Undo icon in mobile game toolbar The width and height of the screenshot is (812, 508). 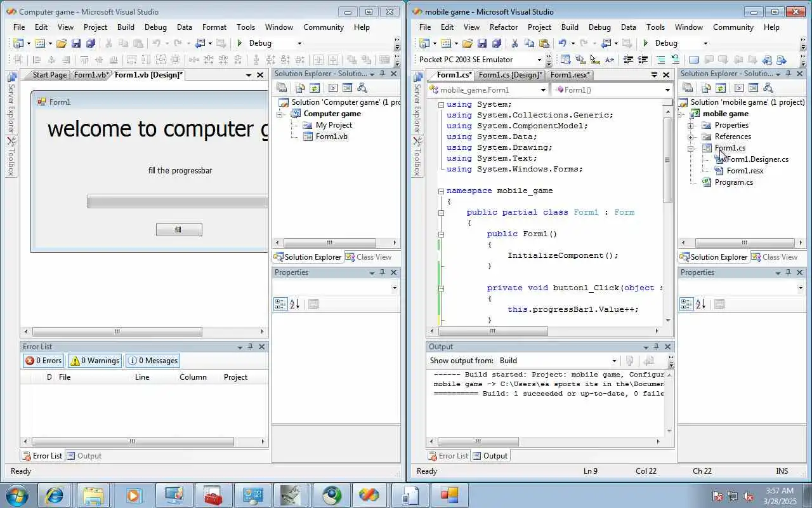tap(561, 43)
